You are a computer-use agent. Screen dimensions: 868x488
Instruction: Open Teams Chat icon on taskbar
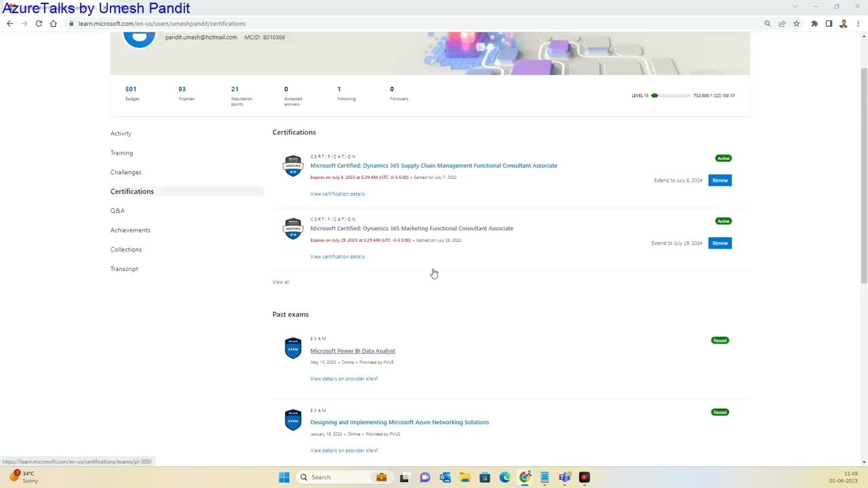pyautogui.click(x=425, y=477)
